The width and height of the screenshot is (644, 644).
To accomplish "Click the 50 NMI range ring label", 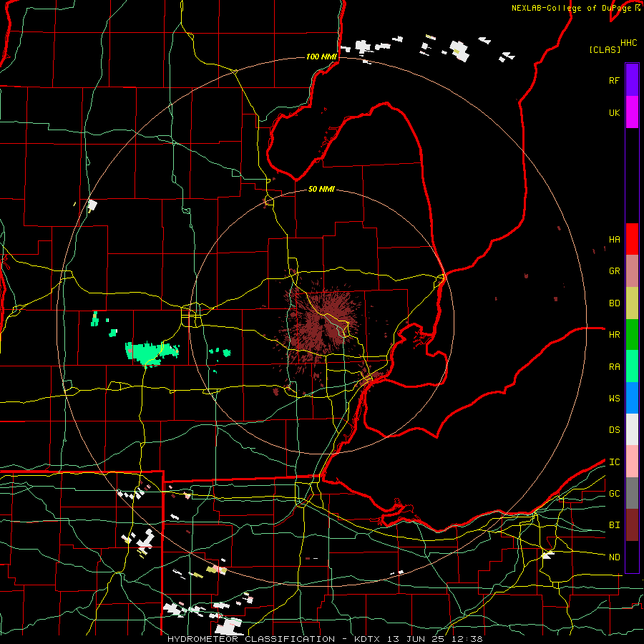I will (x=321, y=190).
